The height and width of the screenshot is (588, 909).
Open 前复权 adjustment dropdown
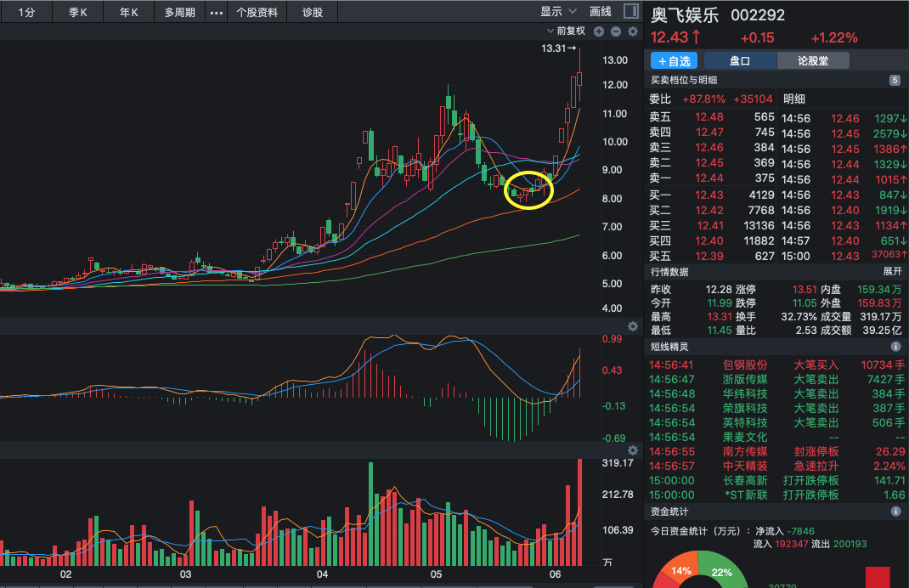click(x=566, y=31)
